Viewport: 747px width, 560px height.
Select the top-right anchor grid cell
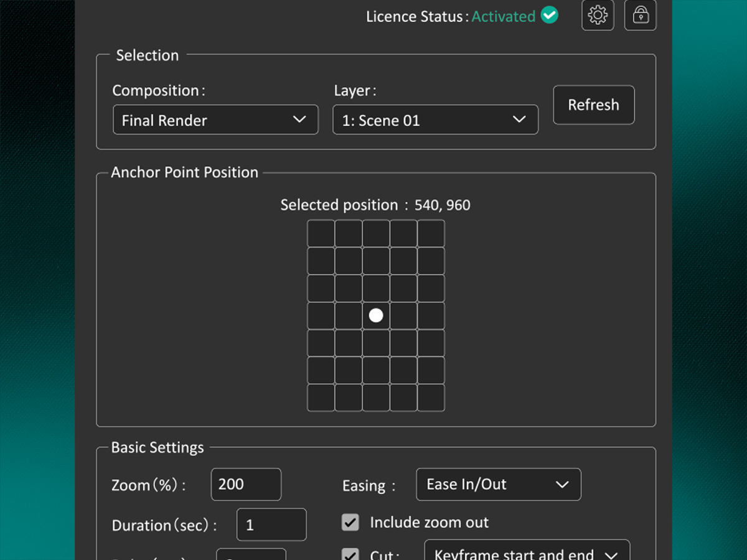(431, 233)
